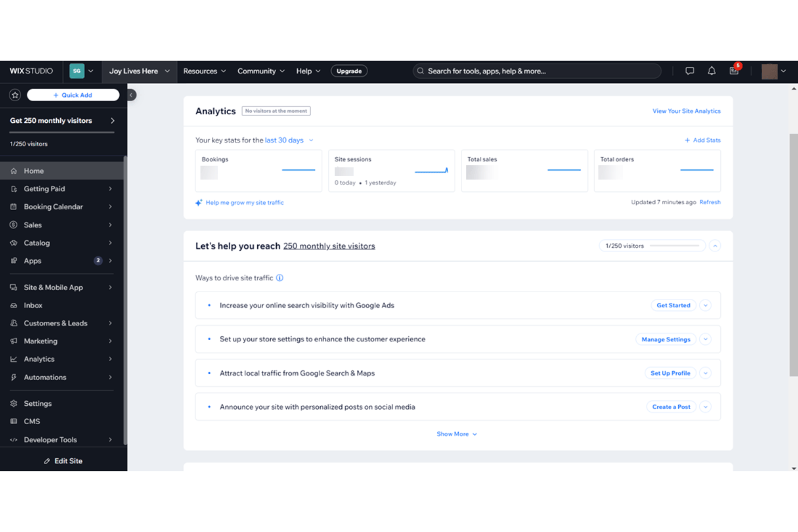Click the CMS icon in sidebar
Screen dimensions: 798x532
[x=13, y=422]
